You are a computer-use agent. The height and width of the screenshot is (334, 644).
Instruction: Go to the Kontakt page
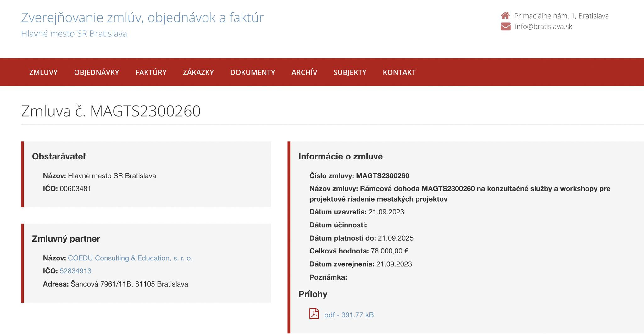(399, 72)
